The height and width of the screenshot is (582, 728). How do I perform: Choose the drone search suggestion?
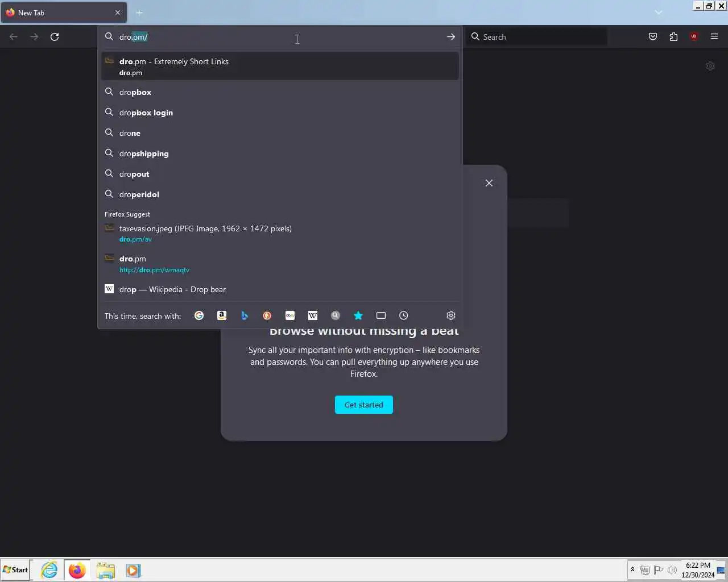point(280,133)
